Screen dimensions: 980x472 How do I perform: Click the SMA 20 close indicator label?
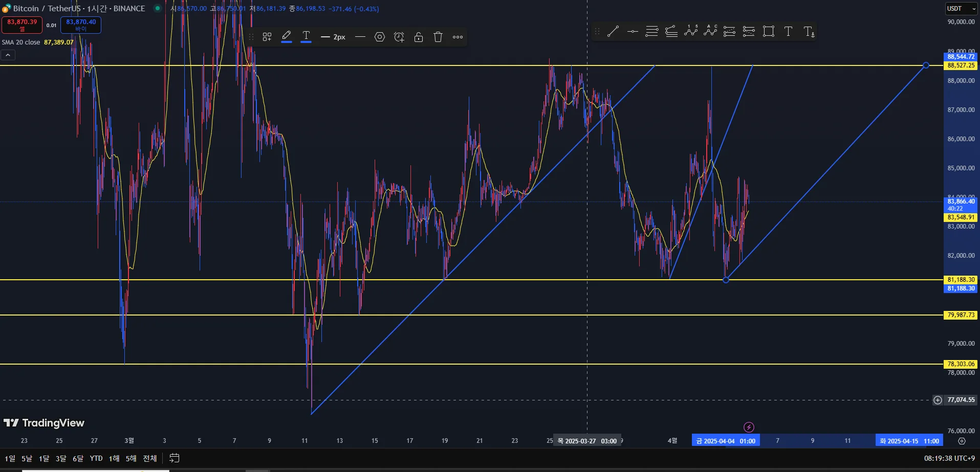coord(21,42)
